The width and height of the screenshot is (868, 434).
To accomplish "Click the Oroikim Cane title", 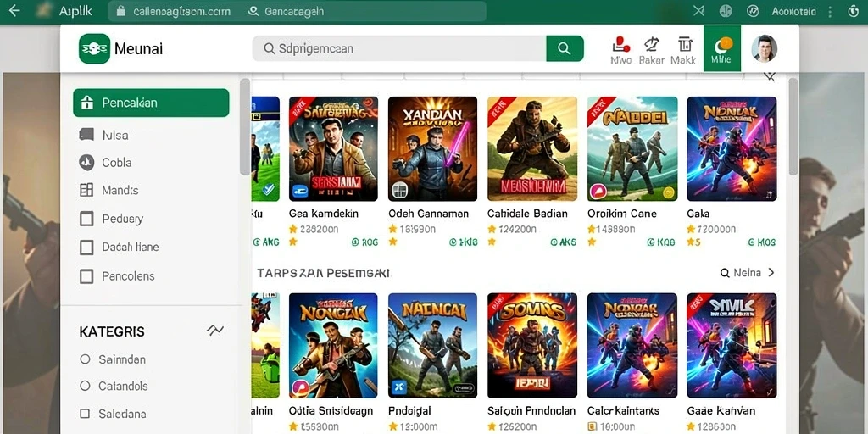I will tap(622, 214).
